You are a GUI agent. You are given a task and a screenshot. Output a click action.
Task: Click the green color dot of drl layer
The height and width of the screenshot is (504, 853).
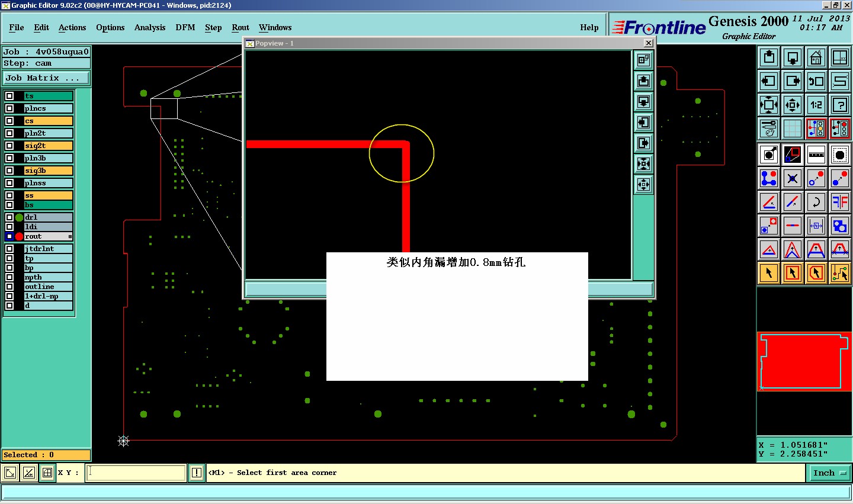(19, 217)
